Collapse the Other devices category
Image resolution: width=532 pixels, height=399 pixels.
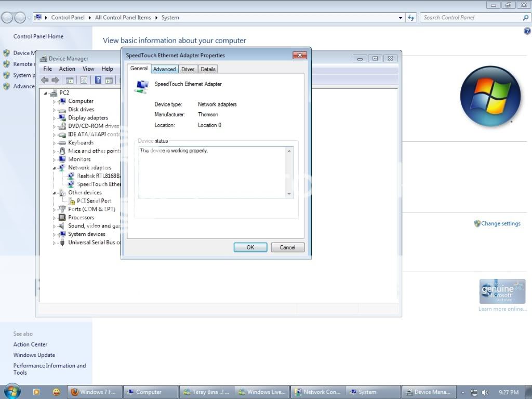55,192
